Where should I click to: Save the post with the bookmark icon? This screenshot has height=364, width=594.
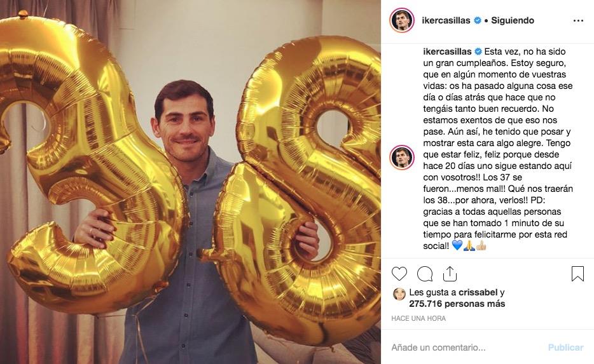click(x=577, y=274)
